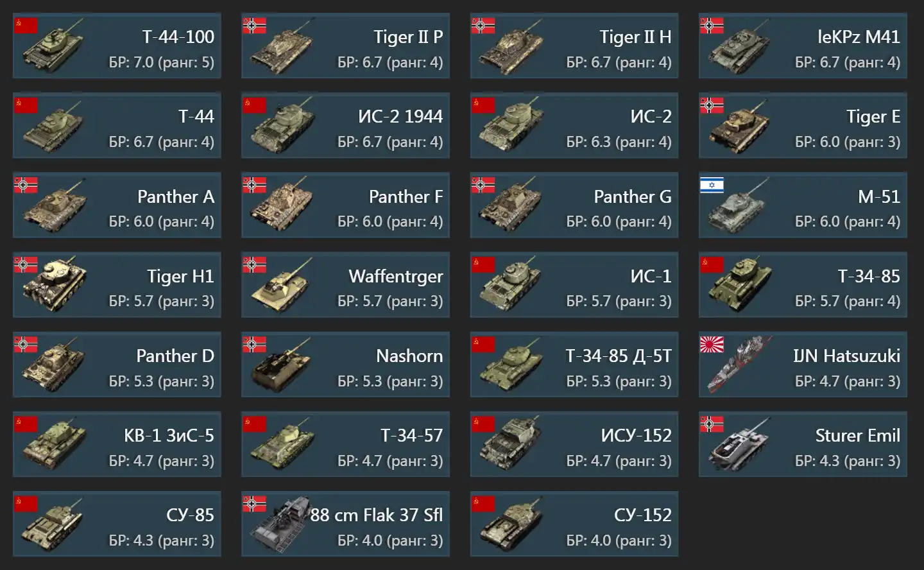The width and height of the screenshot is (924, 570).
Task: Select the Nashorn vehicle thumbnail
Action: [282, 365]
